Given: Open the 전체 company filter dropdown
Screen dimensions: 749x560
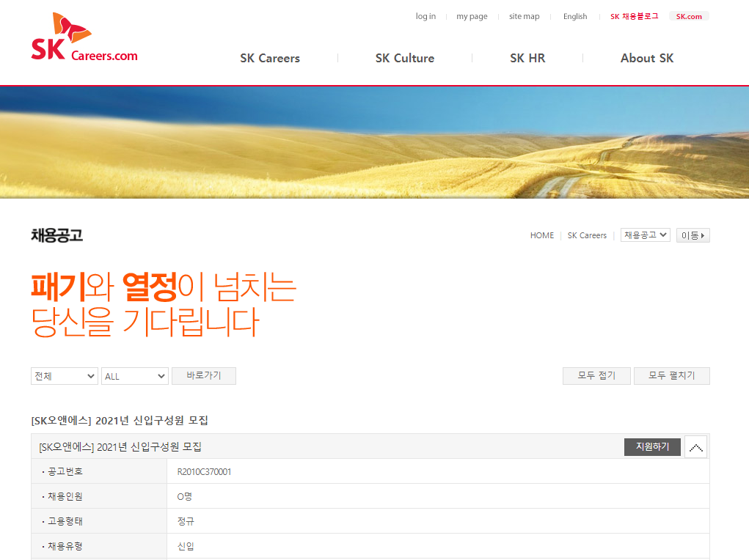Looking at the screenshot, I should 65,376.
